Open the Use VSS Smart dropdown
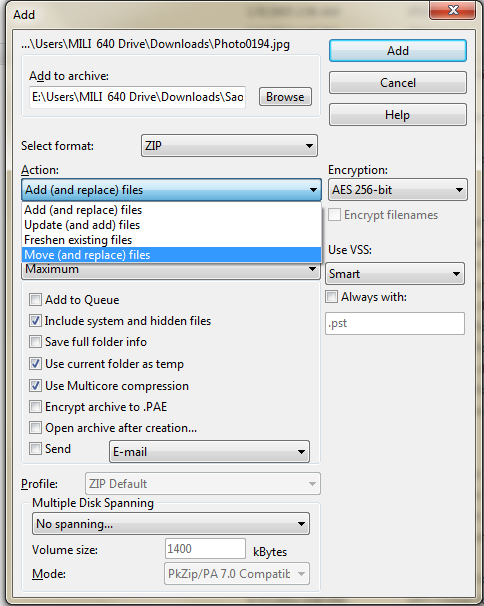 [x=395, y=274]
